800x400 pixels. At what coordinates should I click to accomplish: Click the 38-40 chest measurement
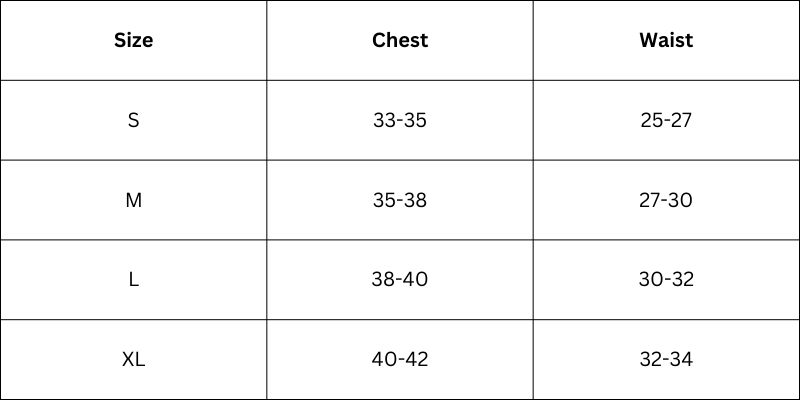(400, 280)
